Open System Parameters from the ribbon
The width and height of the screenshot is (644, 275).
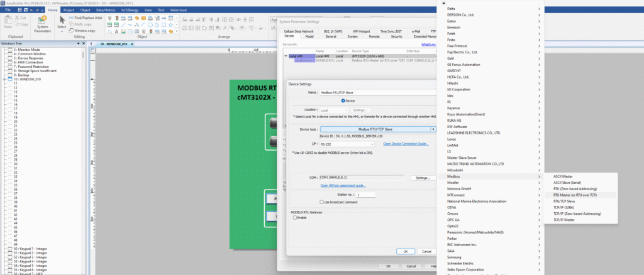coord(42,24)
